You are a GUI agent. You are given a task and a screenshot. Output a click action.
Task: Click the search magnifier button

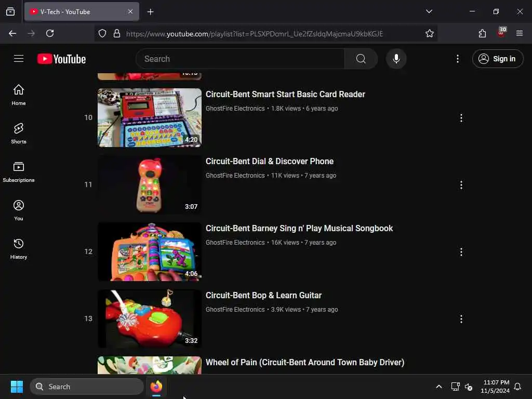[x=361, y=59]
